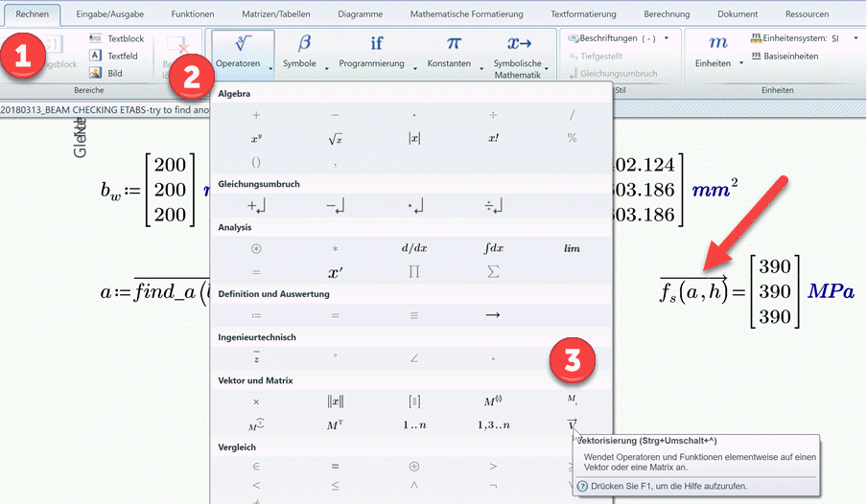Click the absolute value operator
The width and height of the screenshot is (867, 504).
tap(413, 138)
